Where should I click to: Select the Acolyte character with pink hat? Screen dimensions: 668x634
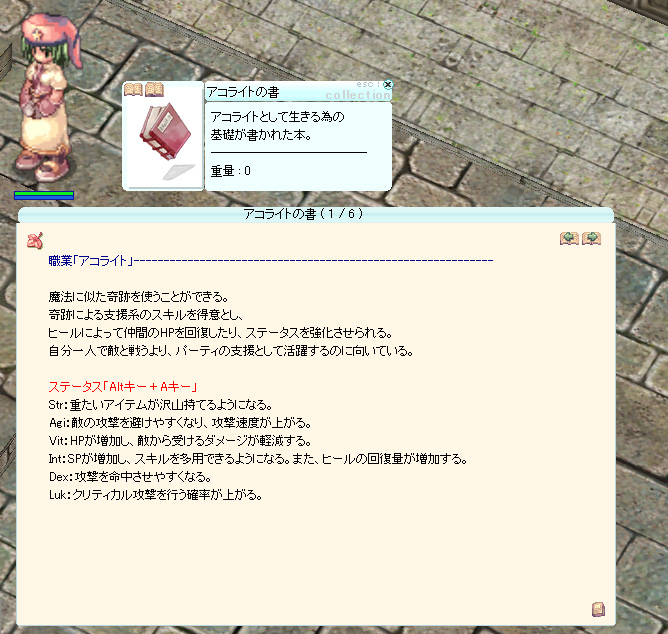click(47, 97)
